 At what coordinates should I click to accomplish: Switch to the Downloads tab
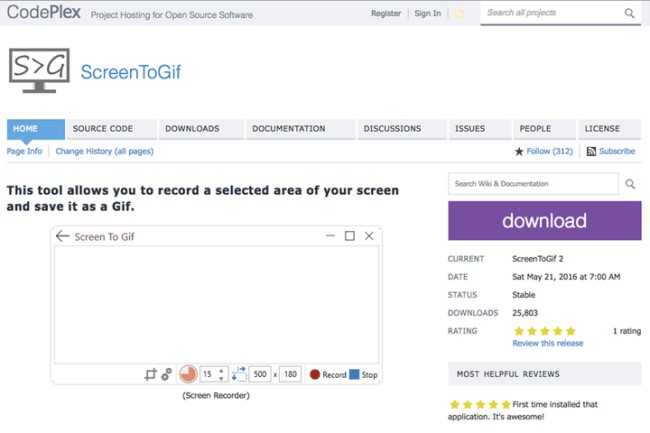click(192, 129)
